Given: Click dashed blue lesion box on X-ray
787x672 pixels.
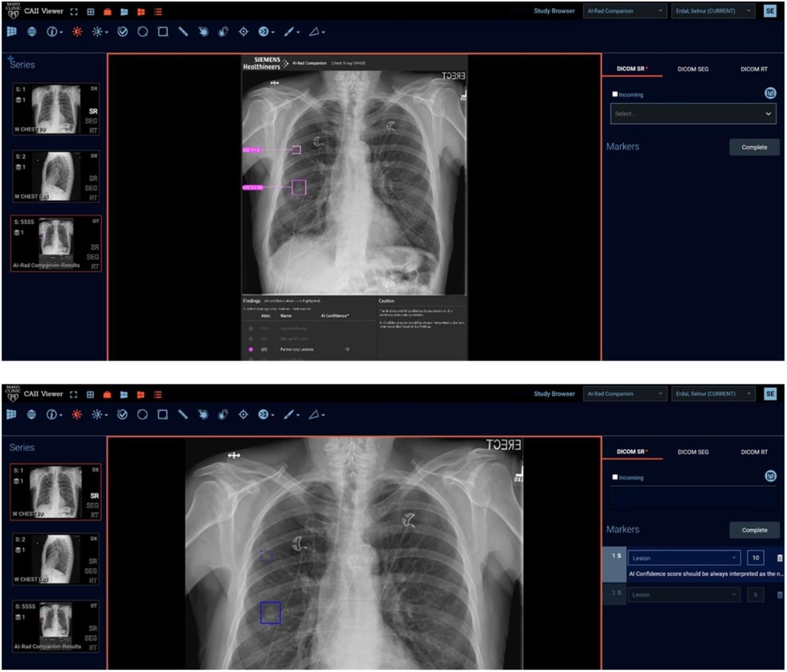Looking at the screenshot, I should click(x=266, y=556).
